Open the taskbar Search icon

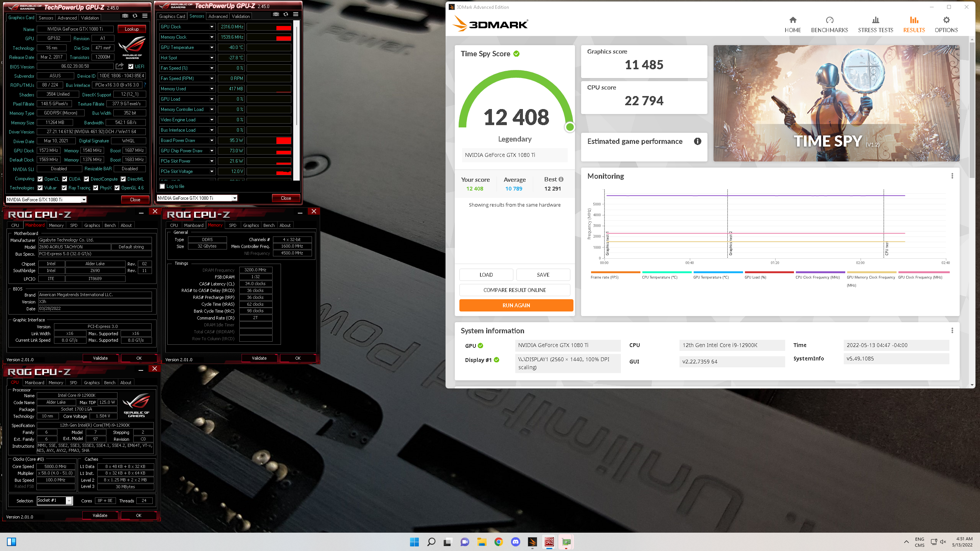431,542
